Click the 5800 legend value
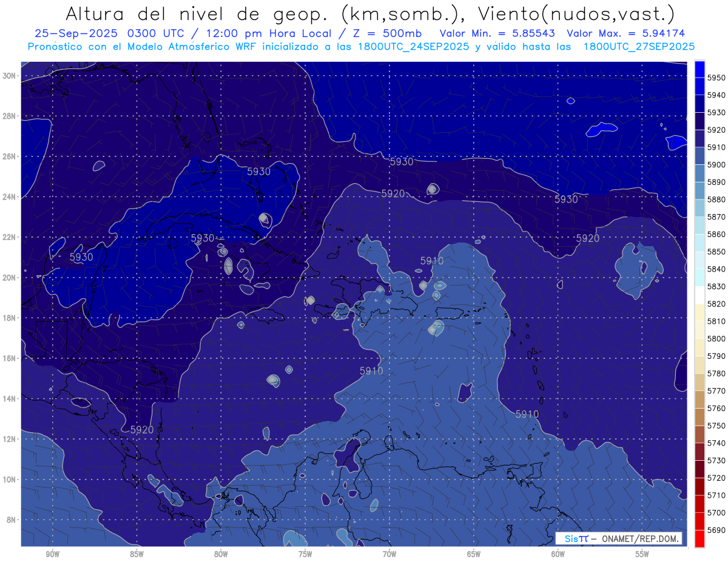This screenshot has height=562, width=728. click(x=716, y=338)
